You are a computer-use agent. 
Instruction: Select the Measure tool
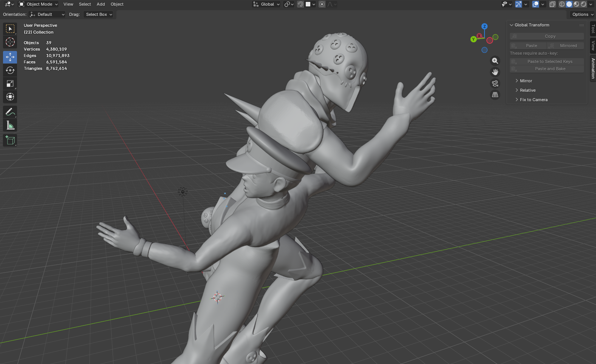pos(10,125)
